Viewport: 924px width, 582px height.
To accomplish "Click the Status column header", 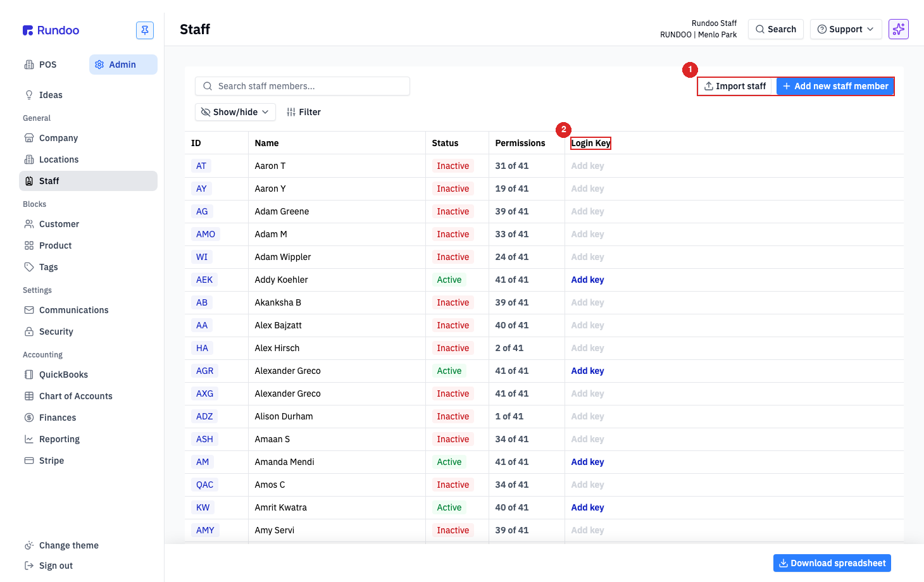I will pos(445,143).
